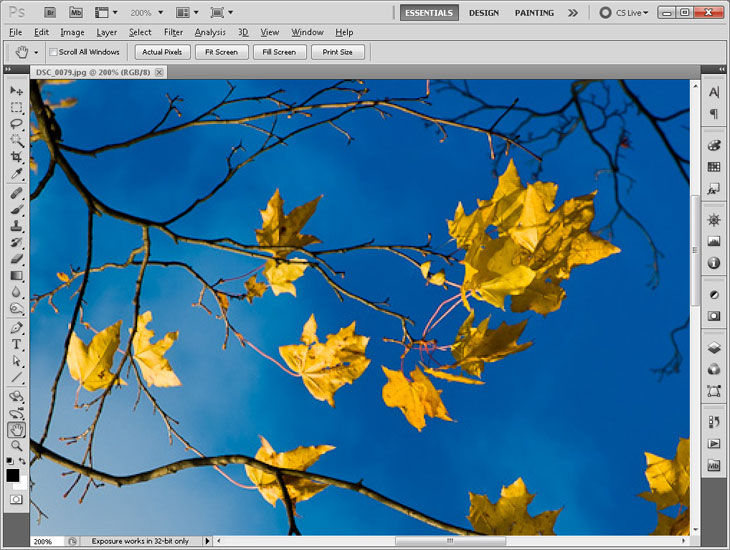This screenshot has height=550, width=730.
Task: Switch to the DSC_0079.jpg document tab
Action: pos(93,72)
